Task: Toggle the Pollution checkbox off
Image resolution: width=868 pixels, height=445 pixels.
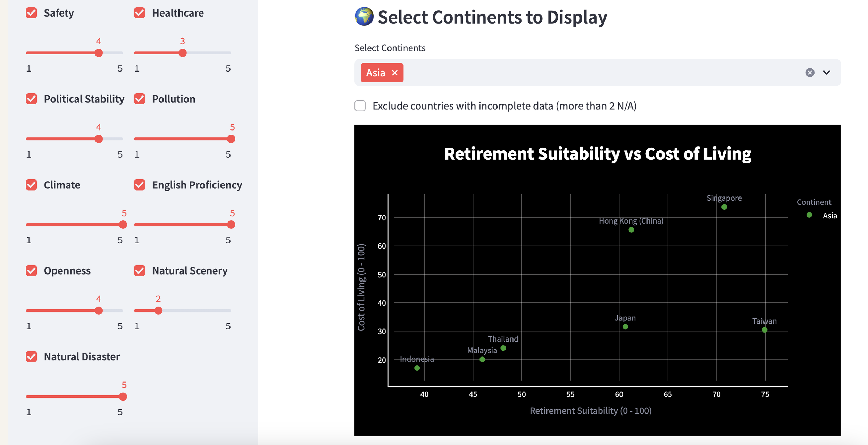Action: click(x=140, y=99)
